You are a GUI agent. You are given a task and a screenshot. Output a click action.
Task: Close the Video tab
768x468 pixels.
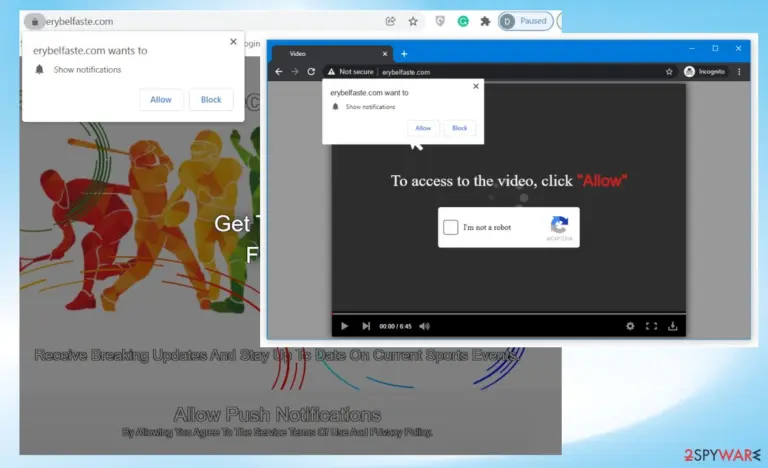[x=384, y=54]
